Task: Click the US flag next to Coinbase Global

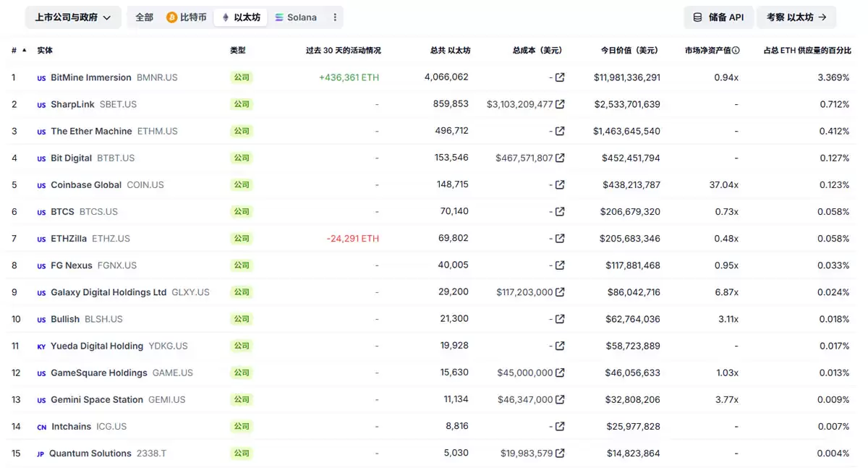Action: pyautogui.click(x=41, y=184)
